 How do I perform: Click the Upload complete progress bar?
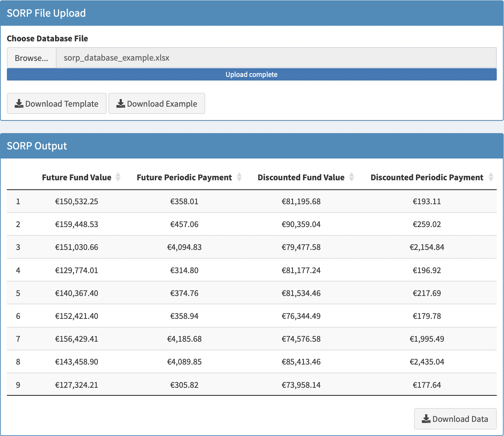[252, 74]
